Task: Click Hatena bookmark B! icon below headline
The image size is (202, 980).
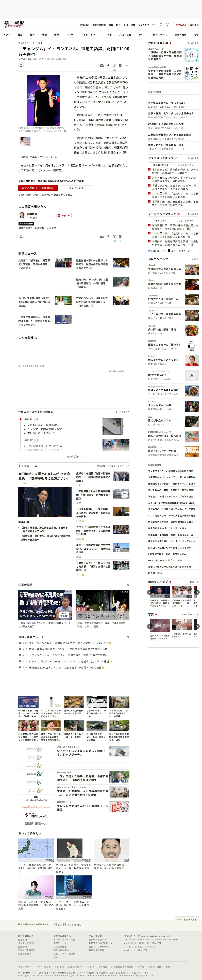Action: pos(120,66)
